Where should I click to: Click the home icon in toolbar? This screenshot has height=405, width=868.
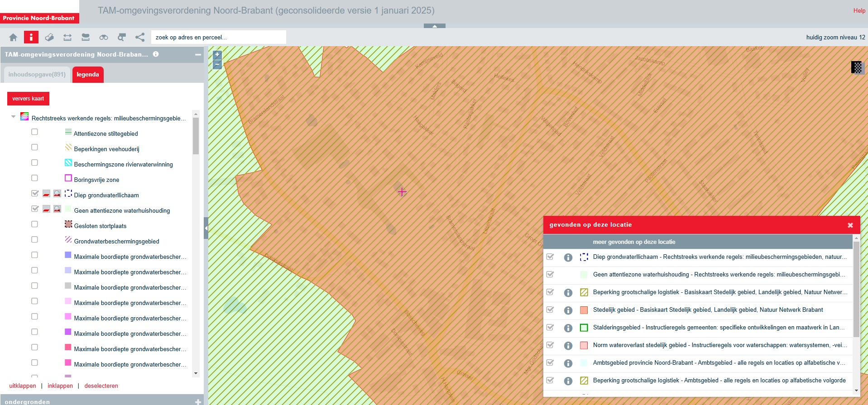(x=13, y=37)
